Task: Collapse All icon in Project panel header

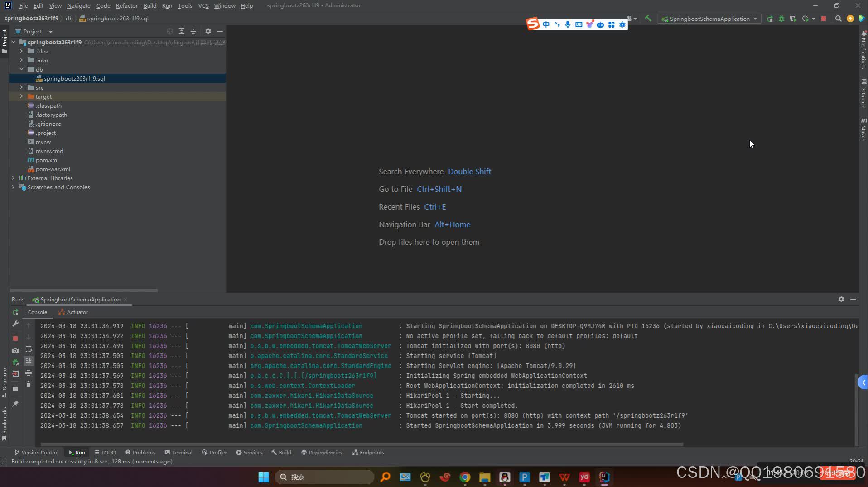Action: pos(193,31)
